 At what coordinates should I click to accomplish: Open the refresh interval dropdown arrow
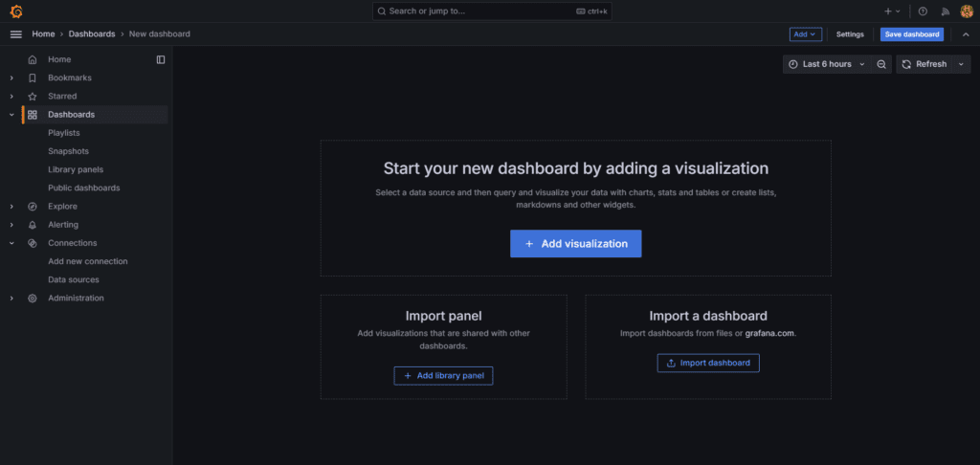pyautogui.click(x=961, y=64)
